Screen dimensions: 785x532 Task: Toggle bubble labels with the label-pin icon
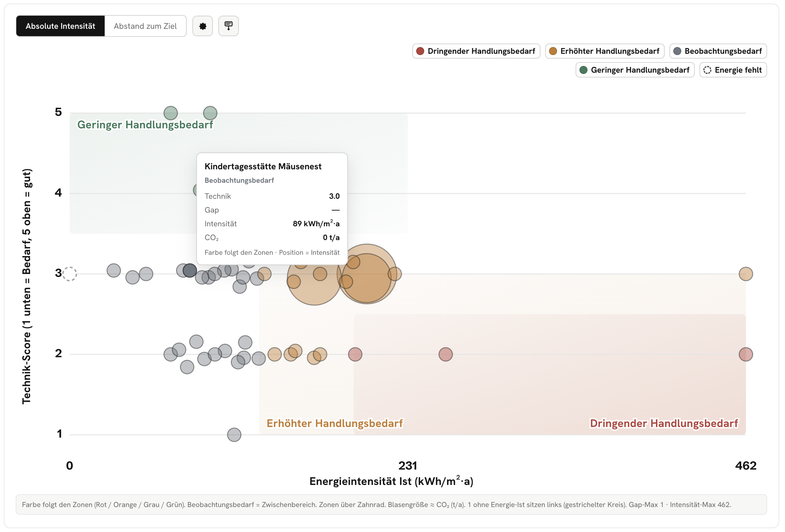click(228, 26)
